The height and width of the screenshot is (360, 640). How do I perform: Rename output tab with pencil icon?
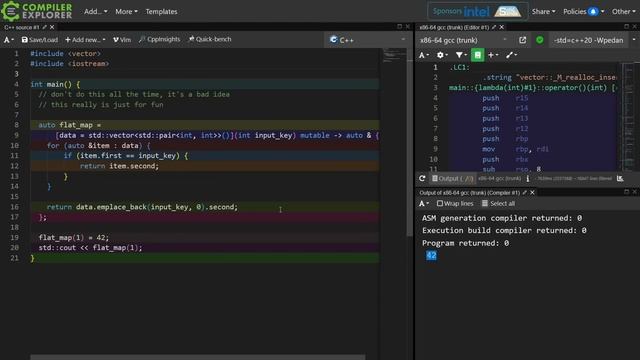click(x=525, y=193)
